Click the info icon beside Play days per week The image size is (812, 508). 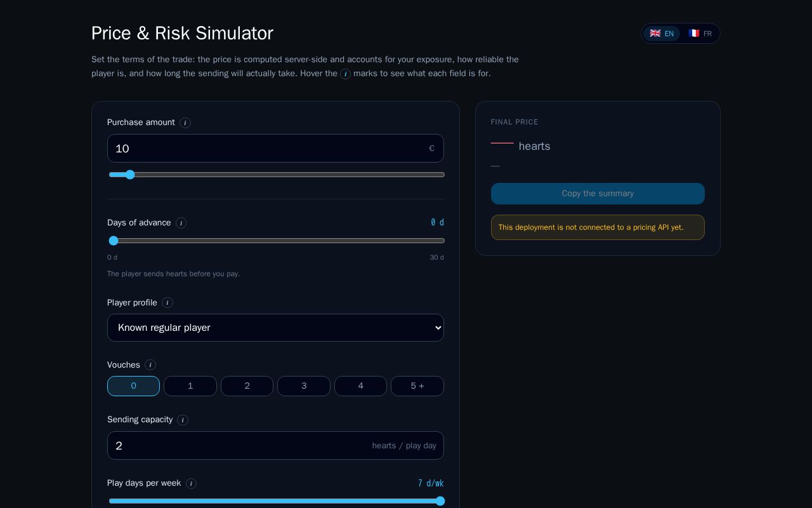click(x=191, y=483)
